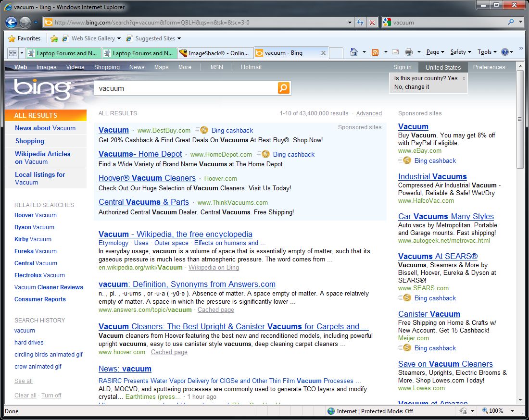This screenshot has width=529, height=420.
Task: Click hard drives in search history
Action: pyautogui.click(x=29, y=343)
